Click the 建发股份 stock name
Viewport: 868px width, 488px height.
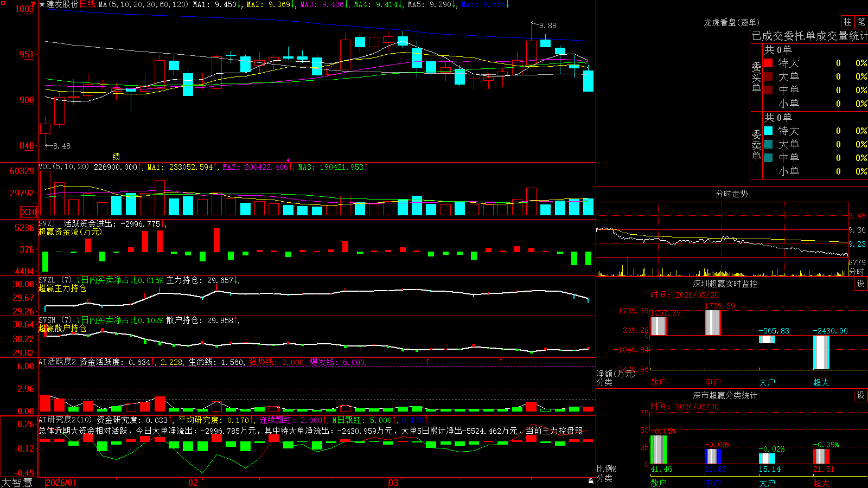click(62, 4)
